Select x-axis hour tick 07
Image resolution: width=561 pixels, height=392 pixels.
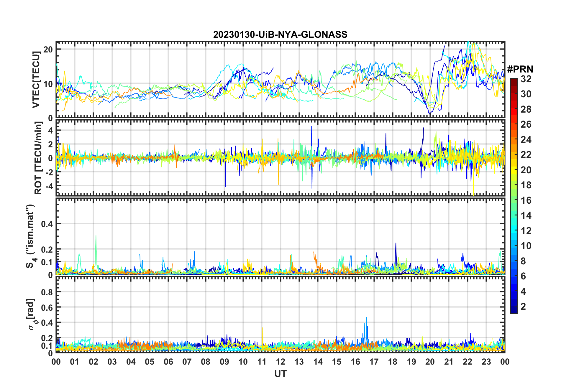(187, 362)
